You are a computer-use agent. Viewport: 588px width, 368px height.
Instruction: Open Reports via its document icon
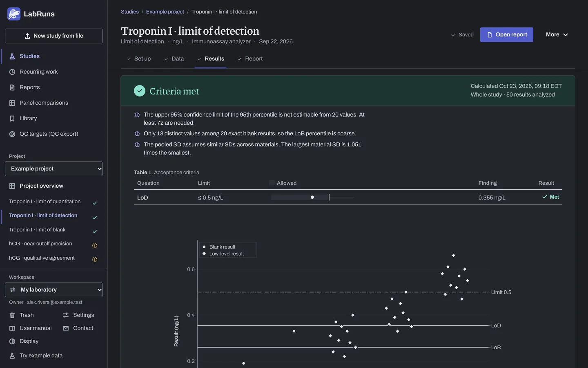point(12,88)
